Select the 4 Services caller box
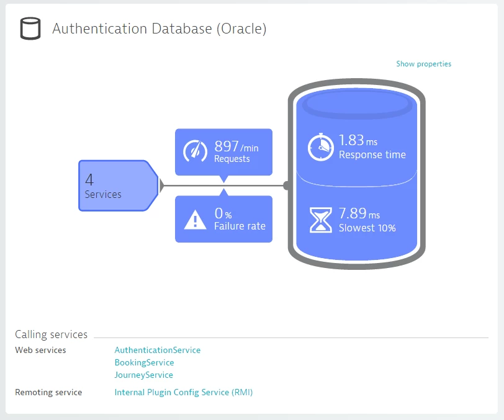Image resolution: width=504 pixels, height=420 pixels. click(119, 185)
